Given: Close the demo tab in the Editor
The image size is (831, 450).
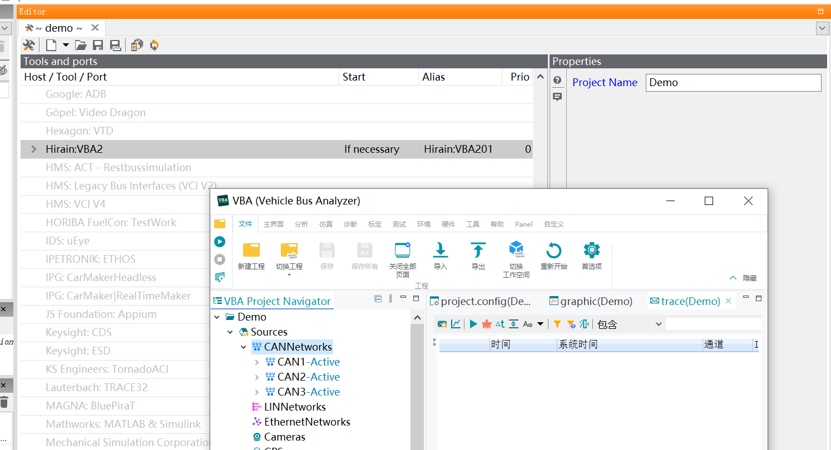Looking at the screenshot, I should click(x=95, y=28).
